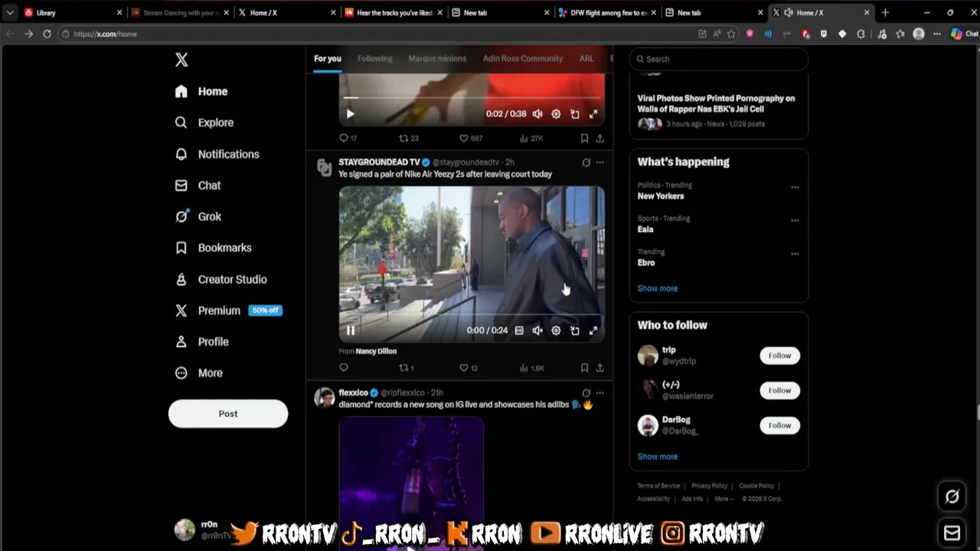Toggle captions on the Ye video
The height and width of the screenshot is (551, 980).
click(x=519, y=331)
